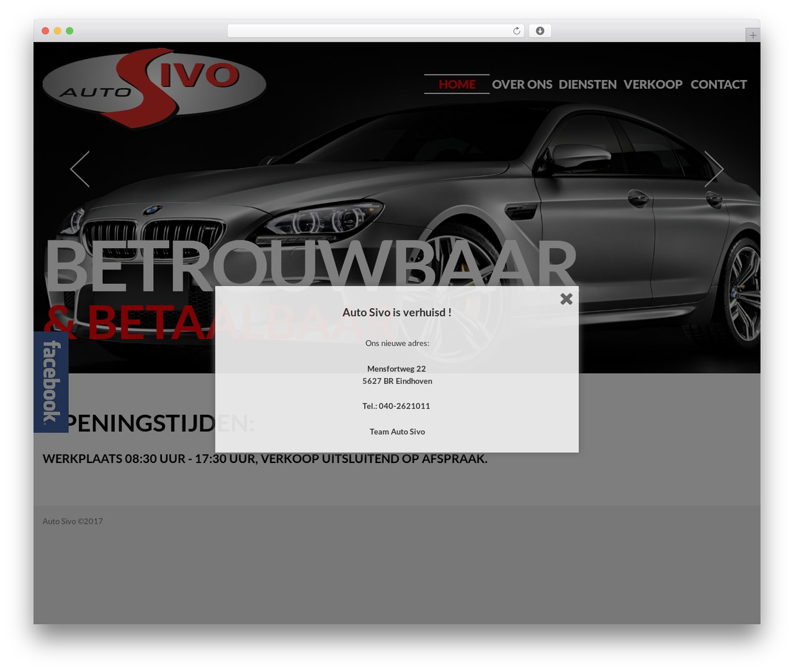Click the green macOS fullscreen button
Screen dimensions: 794x672
tap(69, 31)
